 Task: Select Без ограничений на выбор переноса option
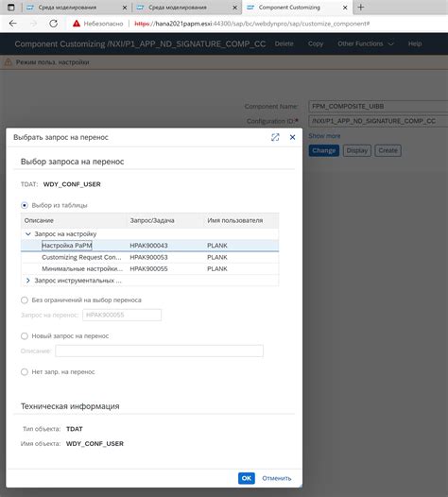[x=25, y=300]
